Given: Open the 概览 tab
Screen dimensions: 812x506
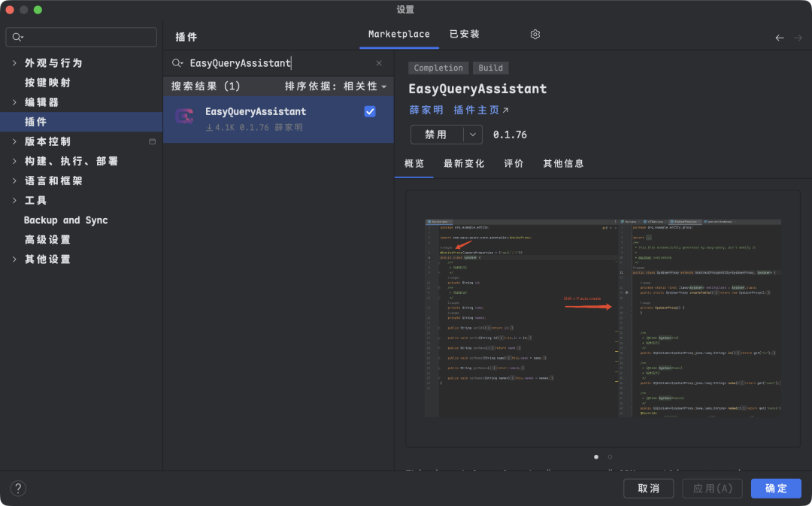Looking at the screenshot, I should pyautogui.click(x=414, y=164).
